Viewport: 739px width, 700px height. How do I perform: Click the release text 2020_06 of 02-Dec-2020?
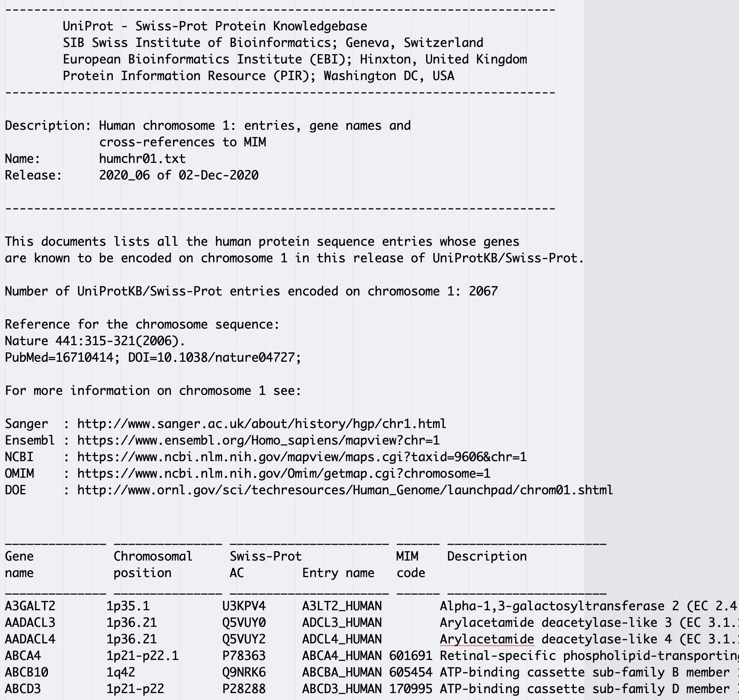point(179,175)
